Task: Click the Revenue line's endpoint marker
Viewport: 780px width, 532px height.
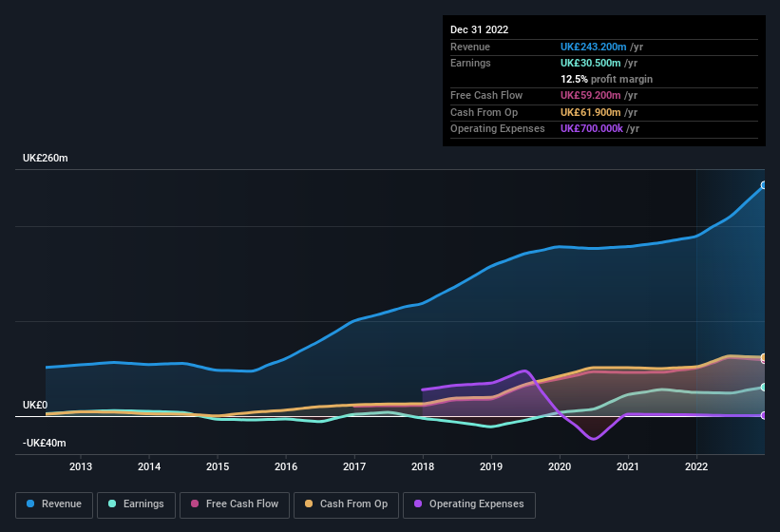Action: (764, 185)
